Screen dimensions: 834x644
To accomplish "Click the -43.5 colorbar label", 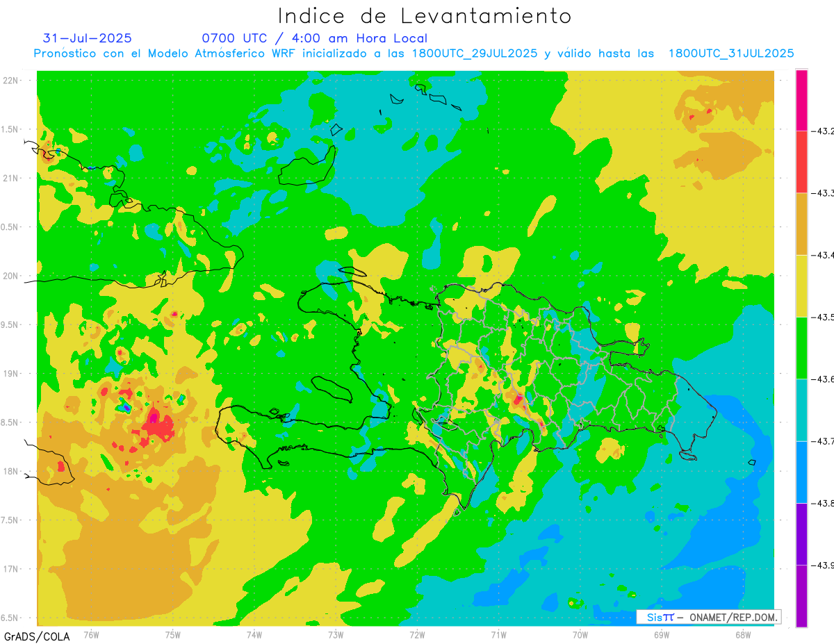I will click(824, 317).
